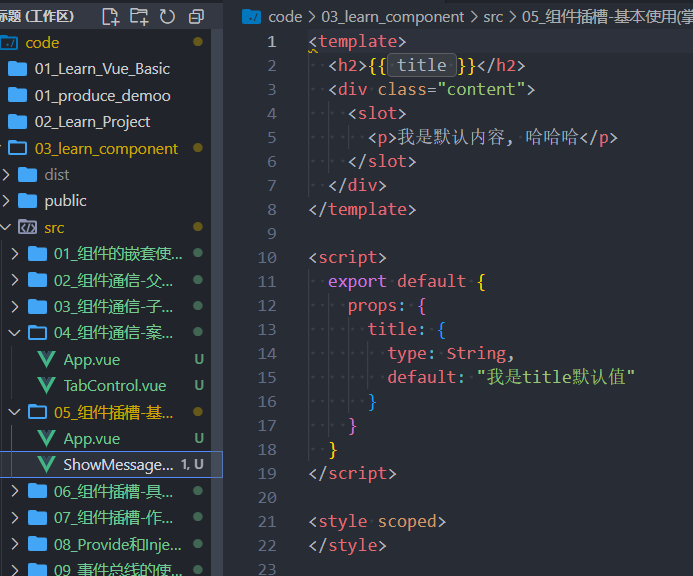Click the props key on line 12
The height and width of the screenshot is (576, 693).
tap(370, 306)
